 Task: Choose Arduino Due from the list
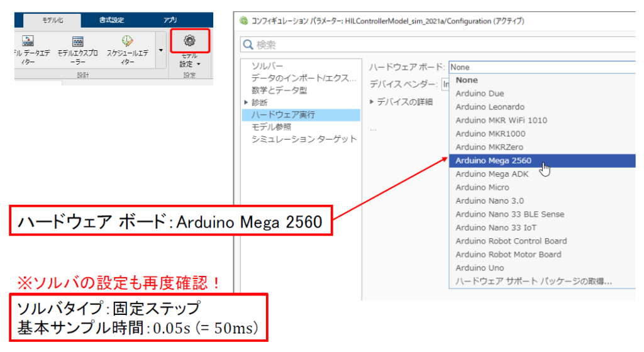pos(542,94)
